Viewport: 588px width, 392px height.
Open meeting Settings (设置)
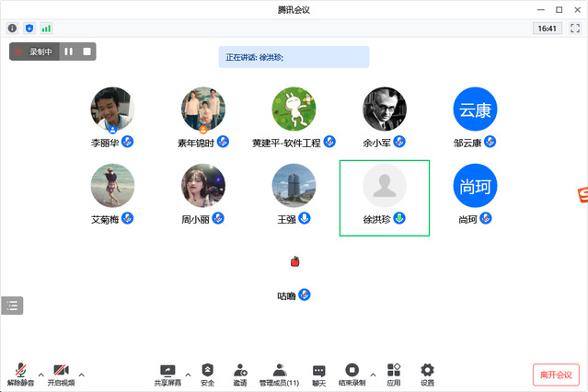pos(427,374)
